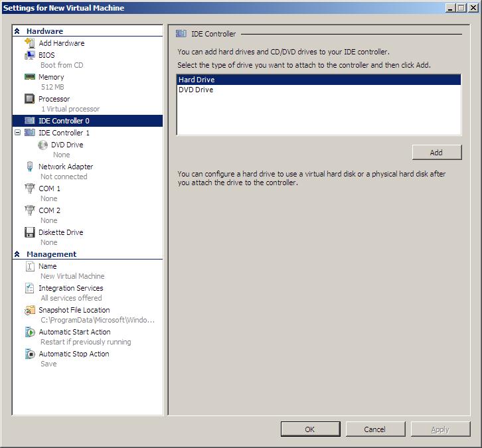Select DVD Drive in the drive type list

click(x=196, y=90)
